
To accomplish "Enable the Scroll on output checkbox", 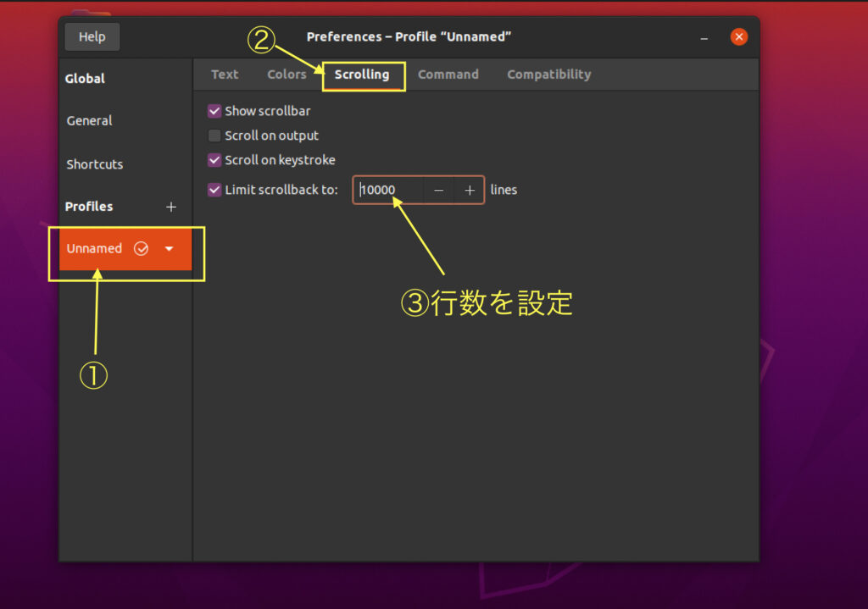I will [x=214, y=136].
